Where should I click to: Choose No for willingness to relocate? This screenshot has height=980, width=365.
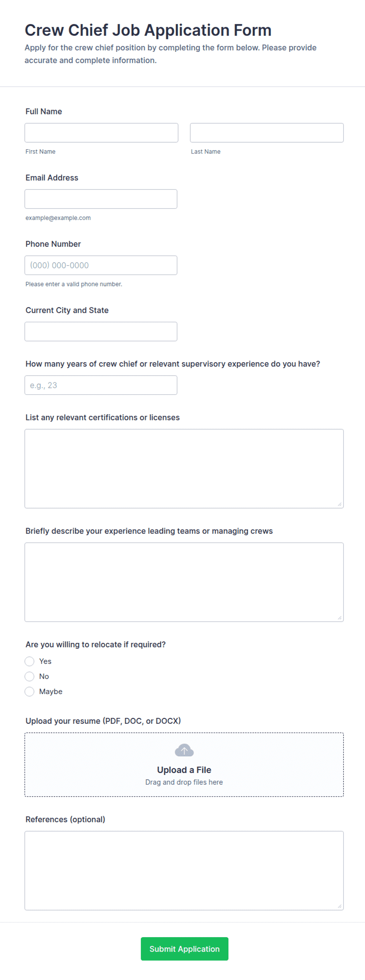click(x=29, y=676)
